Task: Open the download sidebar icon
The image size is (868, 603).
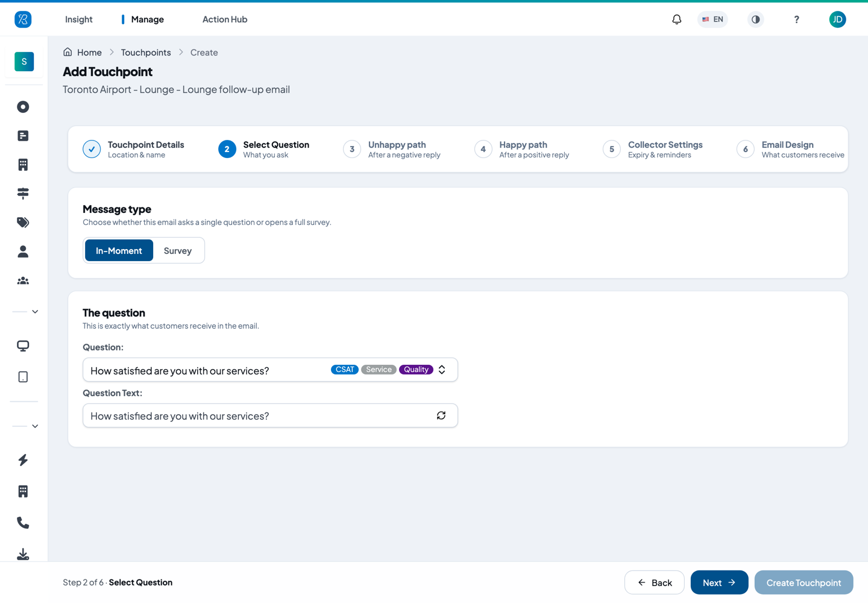Action: pyautogui.click(x=23, y=554)
